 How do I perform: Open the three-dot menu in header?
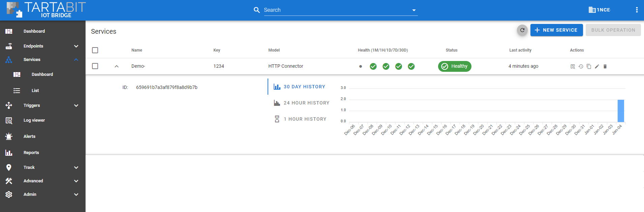coord(637,10)
